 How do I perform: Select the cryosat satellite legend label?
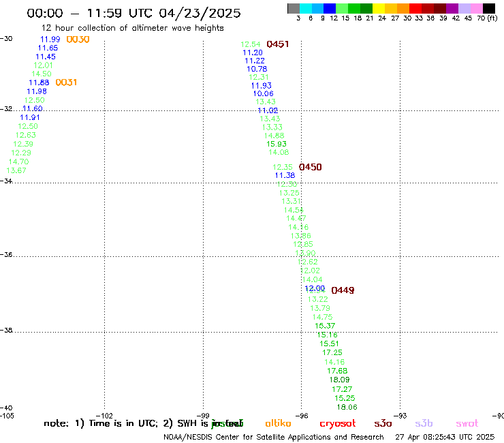click(x=338, y=424)
